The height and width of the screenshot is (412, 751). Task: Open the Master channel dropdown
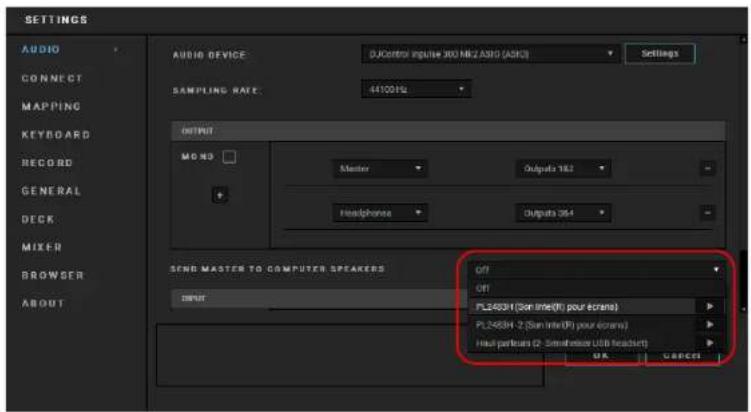(380, 169)
